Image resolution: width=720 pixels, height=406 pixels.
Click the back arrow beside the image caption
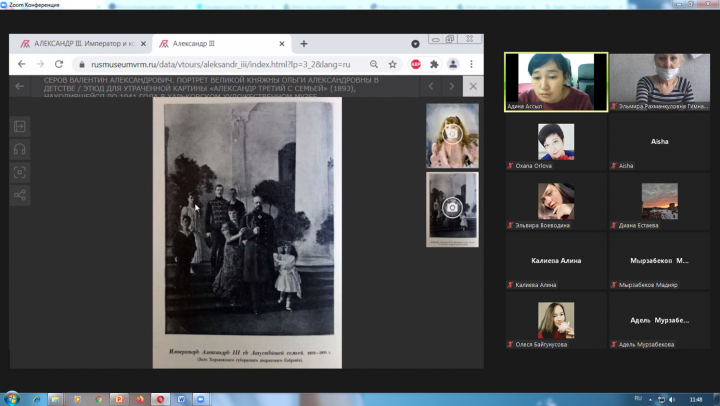20,87
